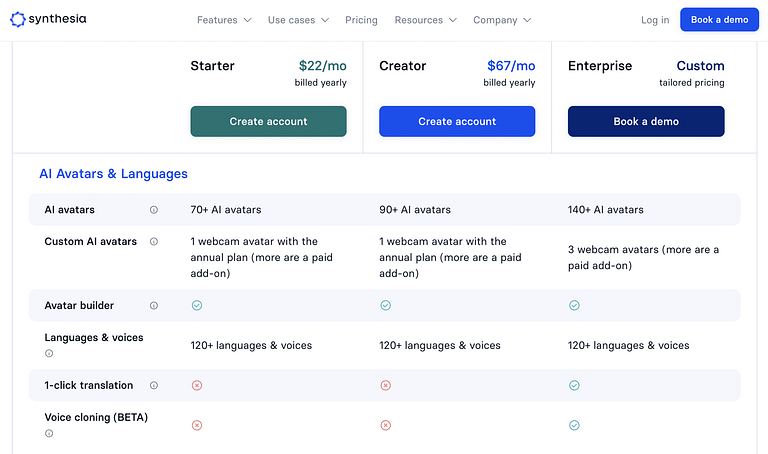Image resolution: width=768 pixels, height=454 pixels.
Task: Click Book a demo under Enterprise
Action: click(x=646, y=121)
